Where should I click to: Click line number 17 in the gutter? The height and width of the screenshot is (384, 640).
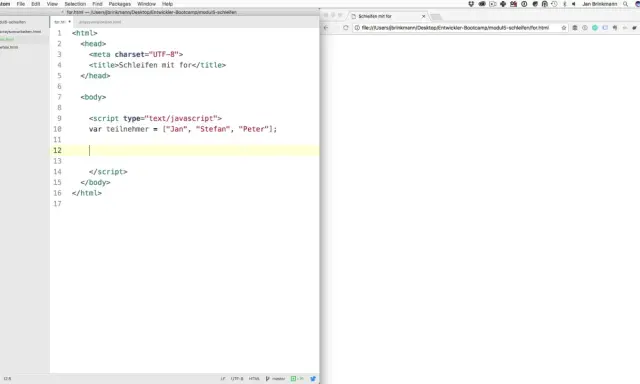[x=57, y=204]
